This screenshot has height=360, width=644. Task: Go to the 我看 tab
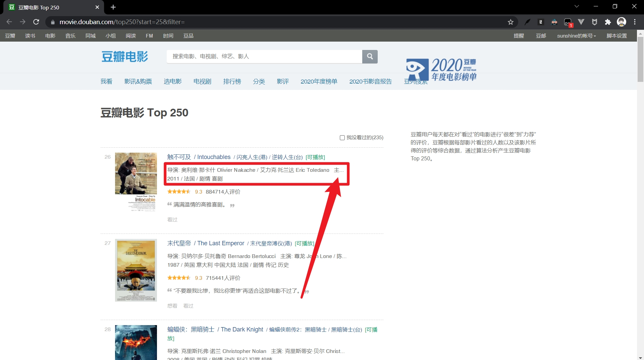tap(106, 82)
